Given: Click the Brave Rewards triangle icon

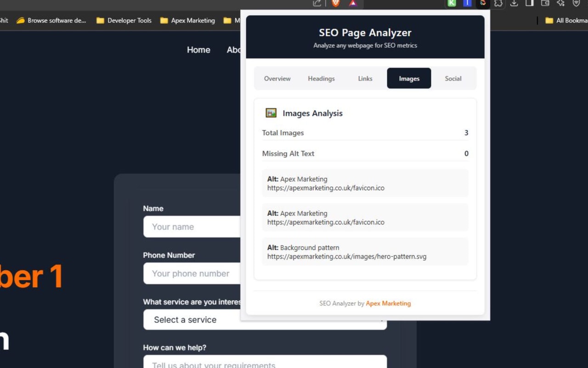Looking at the screenshot, I should (353, 3).
